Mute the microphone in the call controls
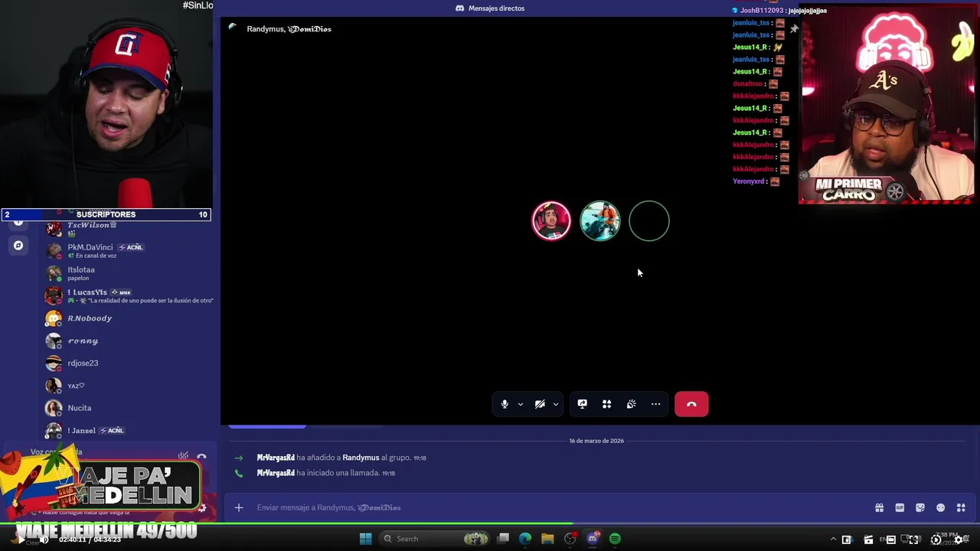 click(505, 404)
